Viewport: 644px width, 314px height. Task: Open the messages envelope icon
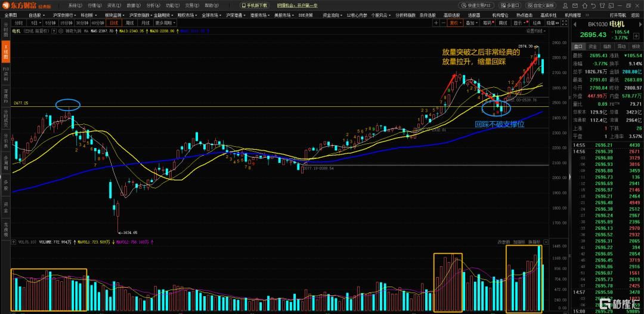pos(575,5)
